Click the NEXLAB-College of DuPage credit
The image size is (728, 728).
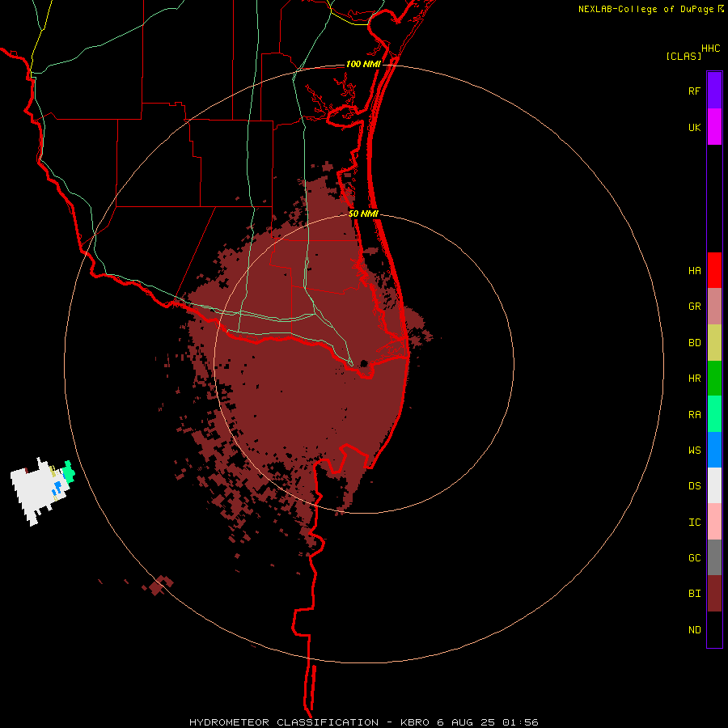645,9
